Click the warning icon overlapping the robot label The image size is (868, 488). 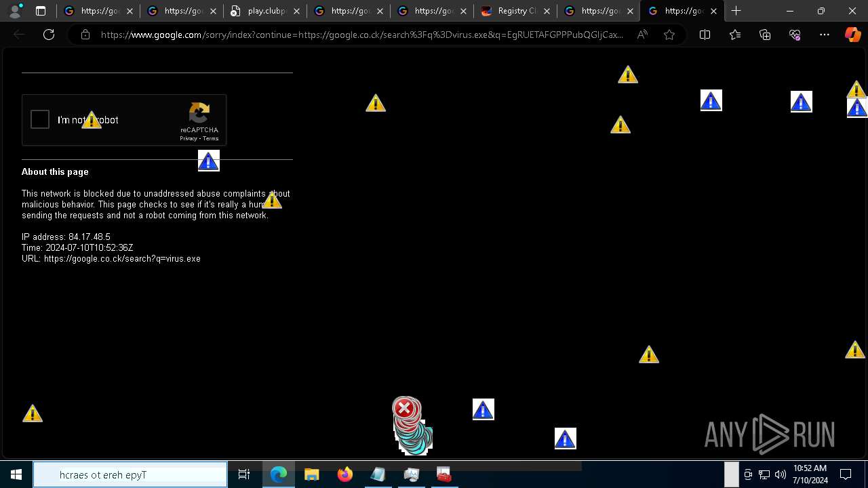(92, 121)
